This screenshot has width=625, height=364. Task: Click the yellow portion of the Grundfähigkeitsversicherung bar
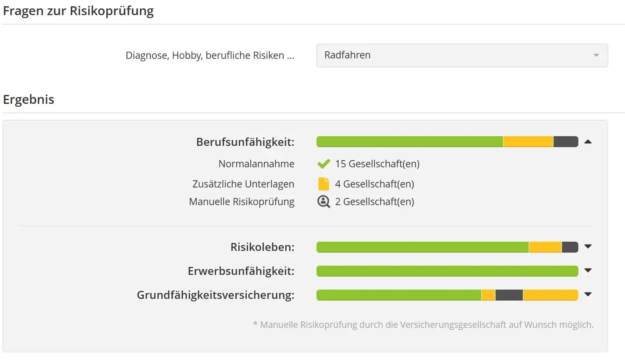551,295
